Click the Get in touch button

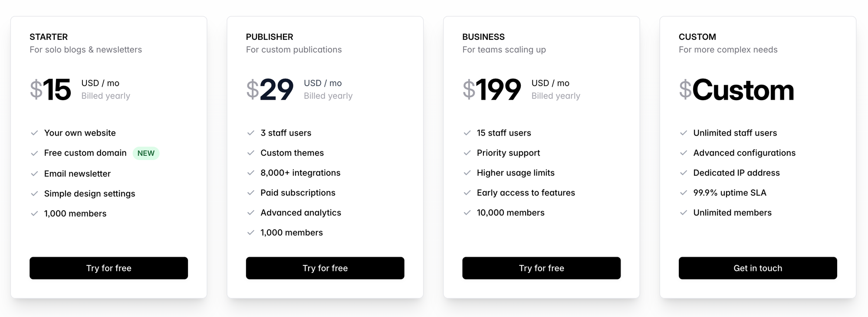[757, 268]
